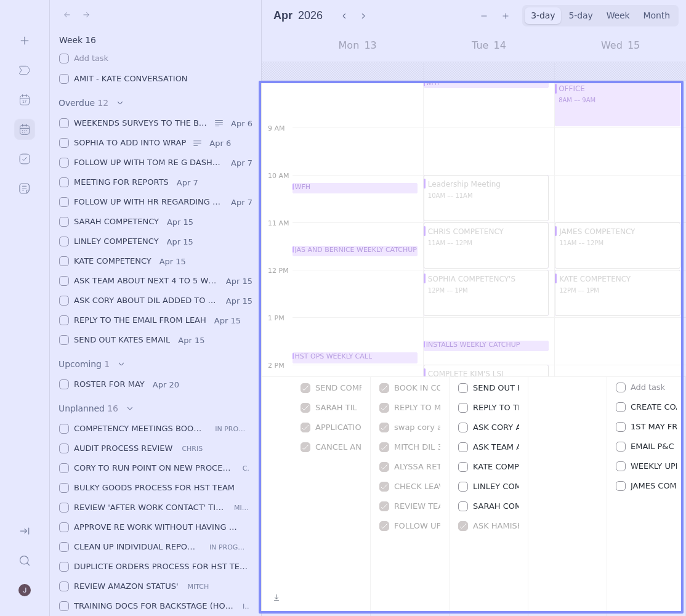The height and width of the screenshot is (616, 686).
Task: Collapse the Upcoming section chevron
Action: click(x=121, y=364)
